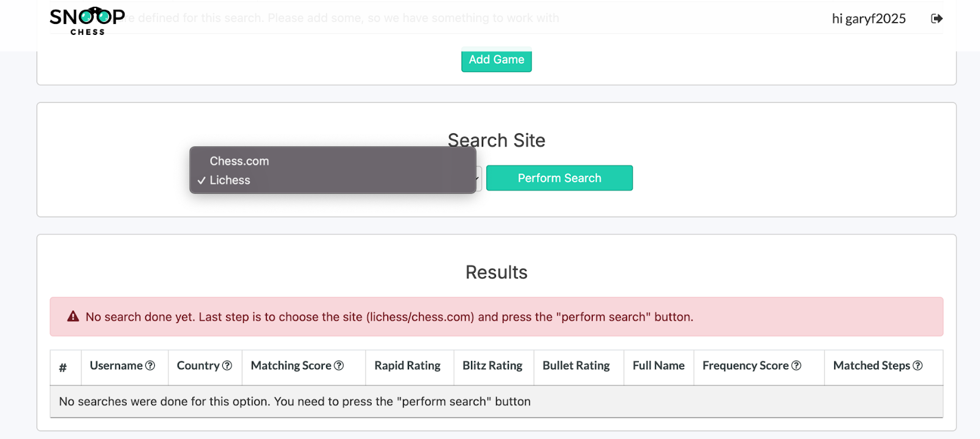
Task: Click the site select dropdown arrow
Action: point(477,178)
